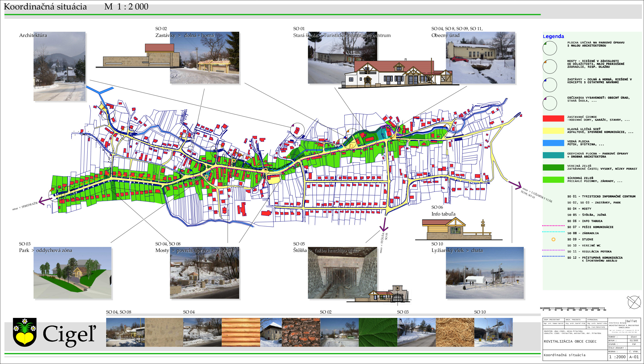The image size is (644, 364).
Task: Select the blue-wedge Zastávky circle legend symbol
Action: 550,85
